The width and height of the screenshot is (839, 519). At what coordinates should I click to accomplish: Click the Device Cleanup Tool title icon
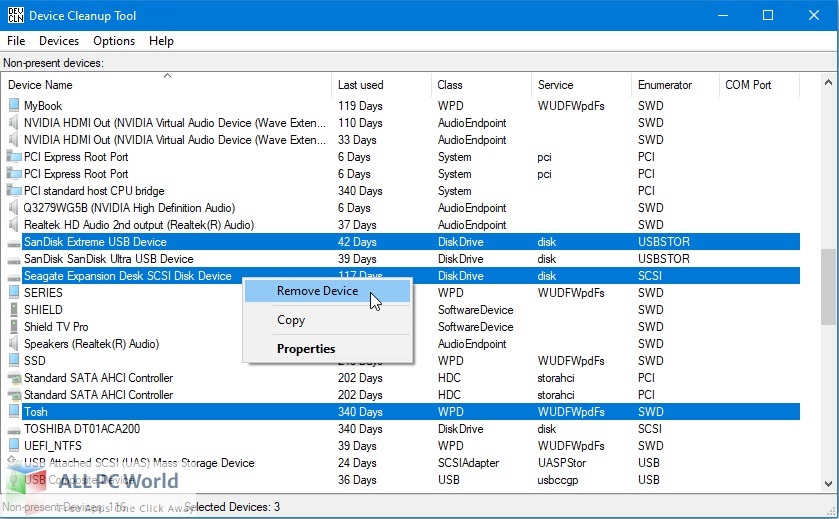click(16, 15)
